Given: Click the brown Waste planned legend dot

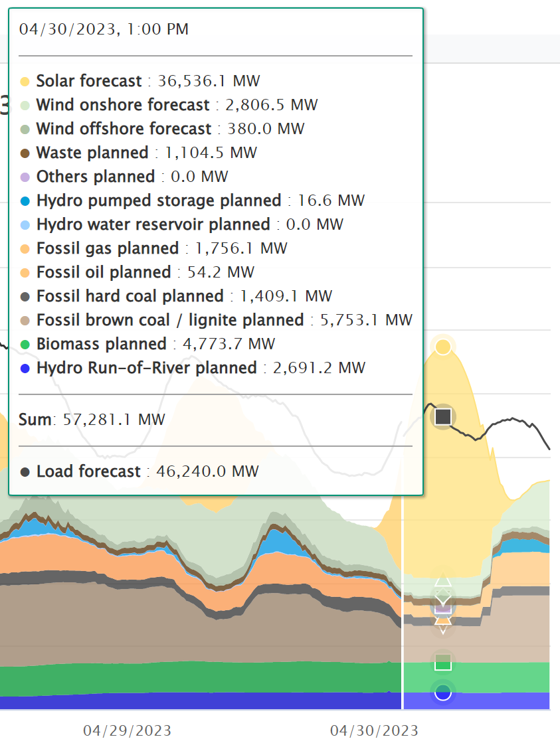Looking at the screenshot, I should (x=25, y=153).
